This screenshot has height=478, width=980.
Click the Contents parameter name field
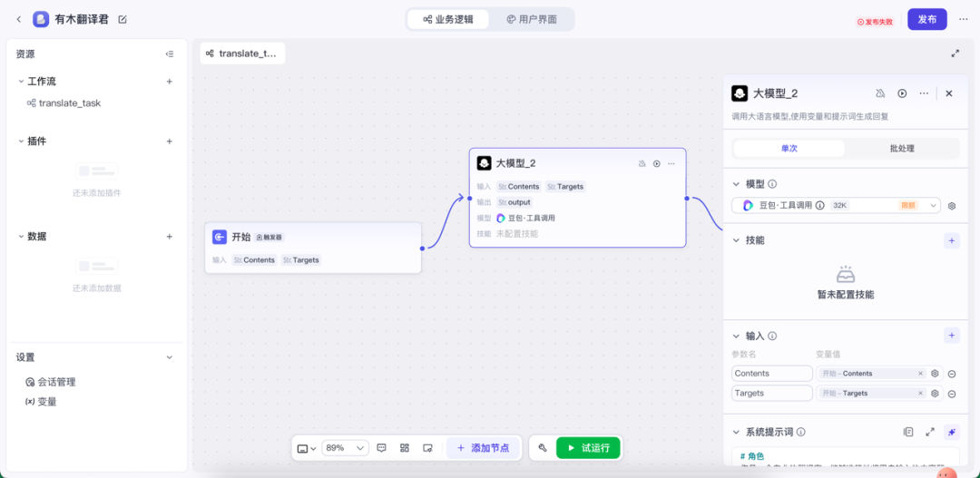[x=772, y=374]
